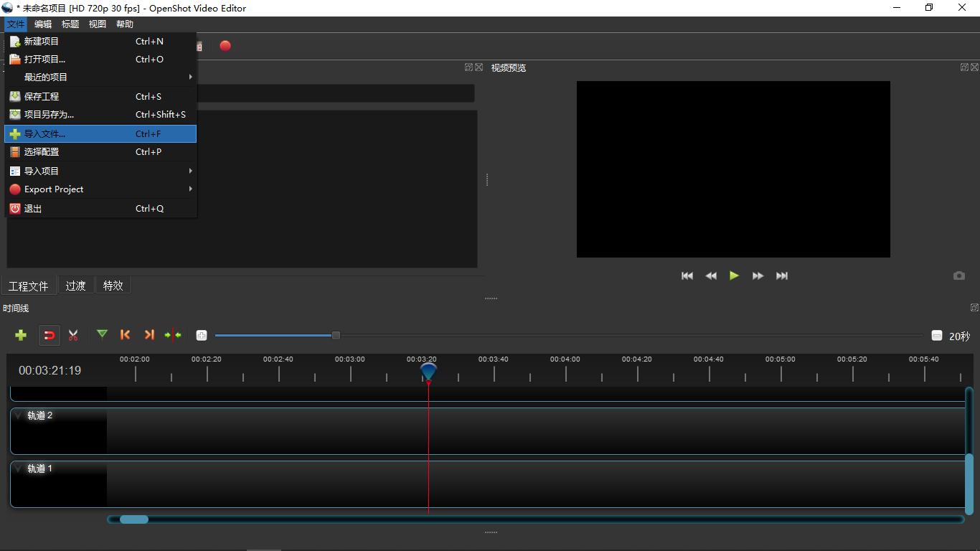Choose 导入文件... from the file menu
980x551 pixels.
[x=100, y=134]
